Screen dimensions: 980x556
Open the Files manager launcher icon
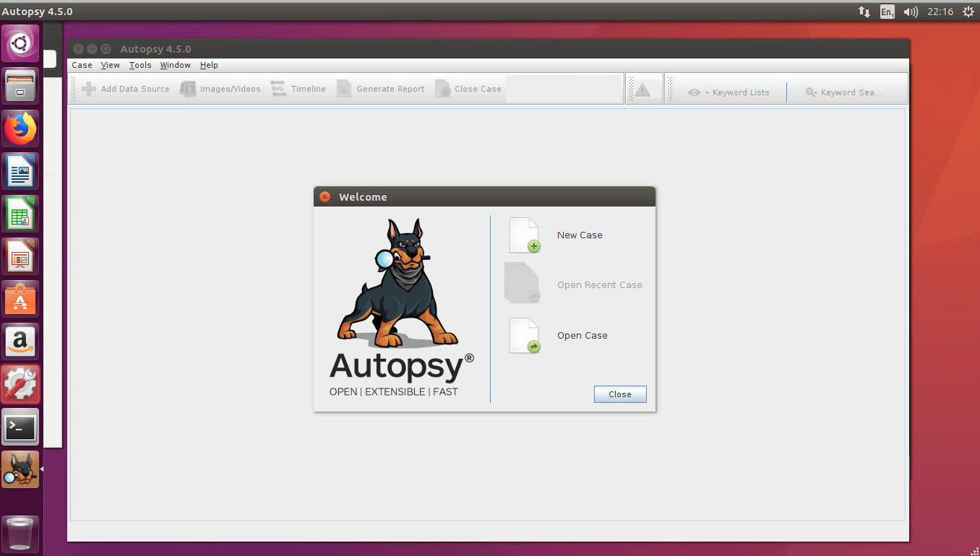coord(20,86)
